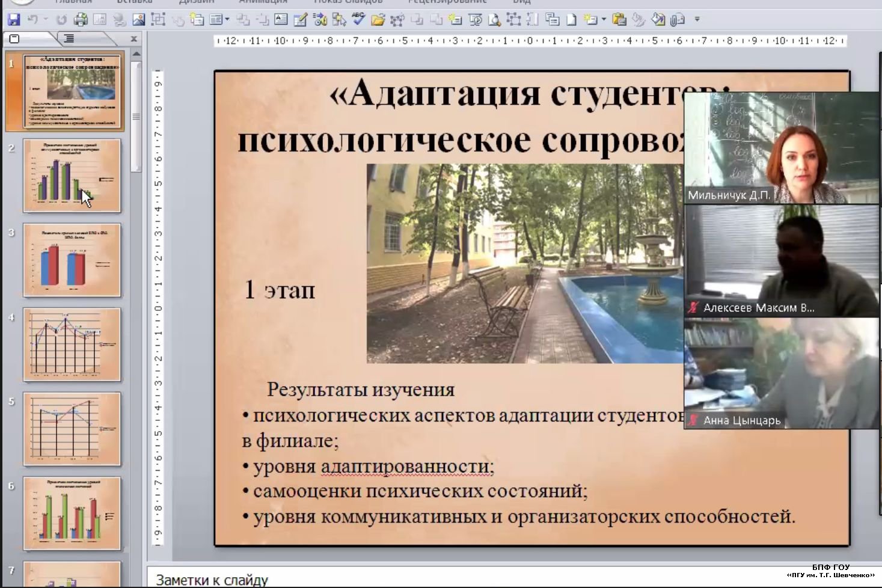Select slide 2 bar chart thumbnail
The height and width of the screenshot is (588, 882).
[x=72, y=176]
